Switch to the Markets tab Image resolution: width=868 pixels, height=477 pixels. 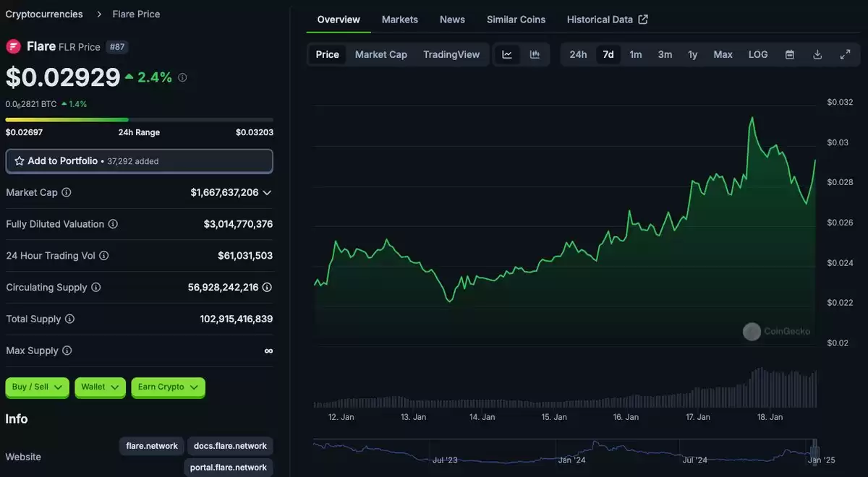(400, 20)
